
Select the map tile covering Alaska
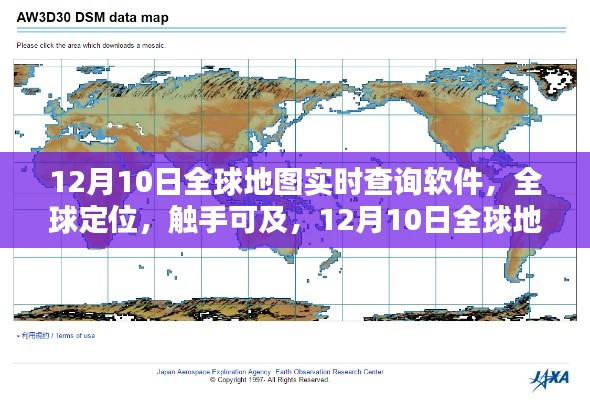point(365,89)
